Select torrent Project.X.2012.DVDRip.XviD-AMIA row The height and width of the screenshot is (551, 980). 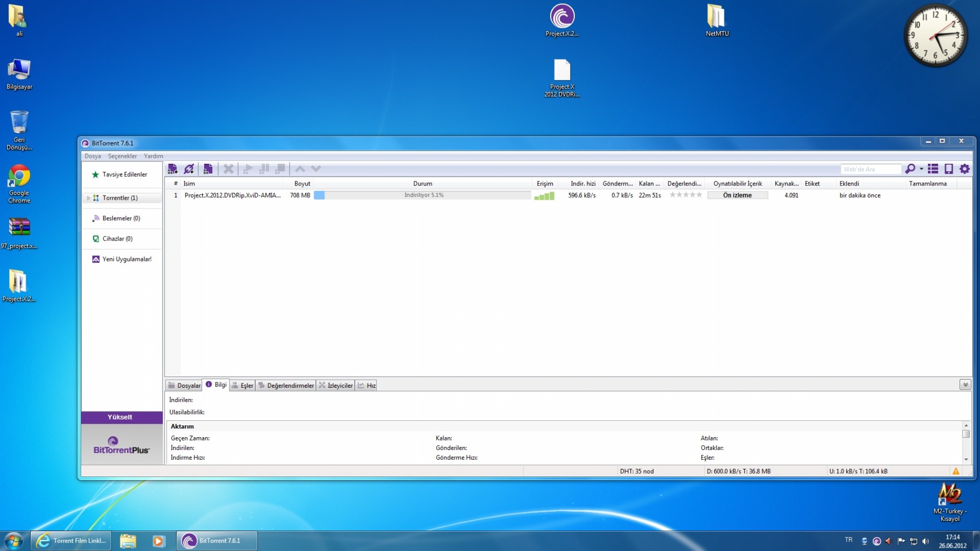(568, 195)
